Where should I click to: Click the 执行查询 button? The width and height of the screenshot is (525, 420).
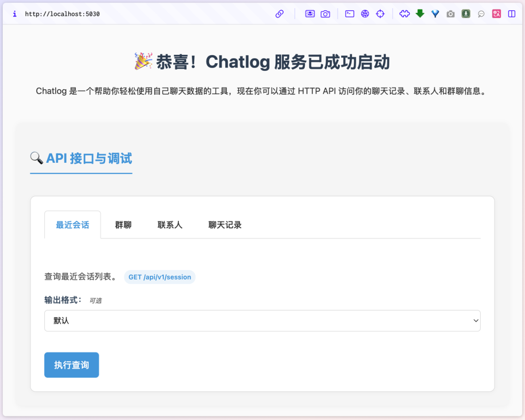(71, 365)
